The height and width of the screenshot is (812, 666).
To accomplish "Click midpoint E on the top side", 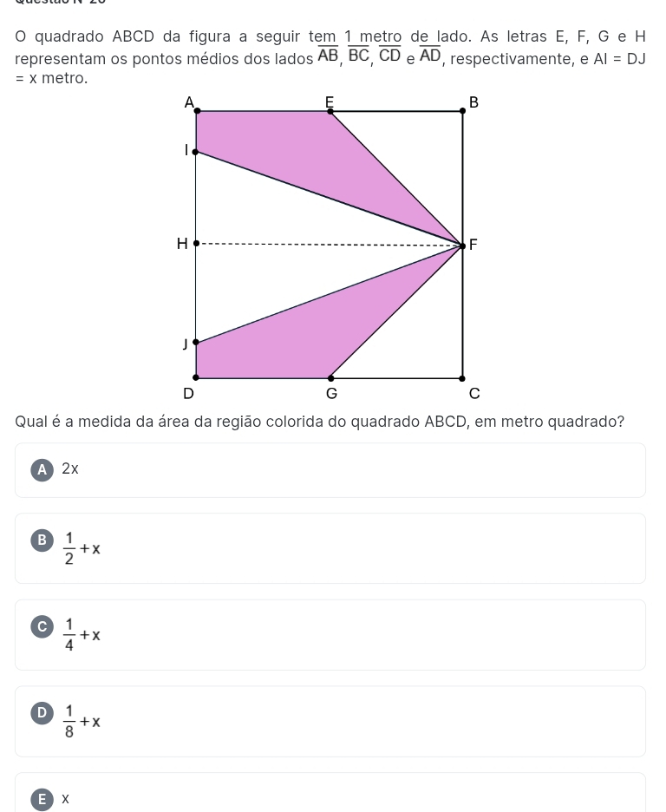I will pyautogui.click(x=330, y=111).
